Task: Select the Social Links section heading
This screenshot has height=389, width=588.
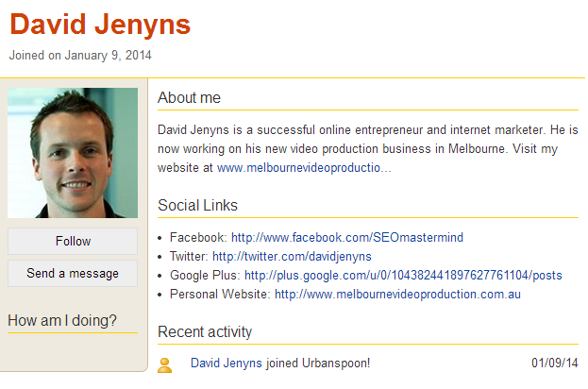Action: pos(197,206)
